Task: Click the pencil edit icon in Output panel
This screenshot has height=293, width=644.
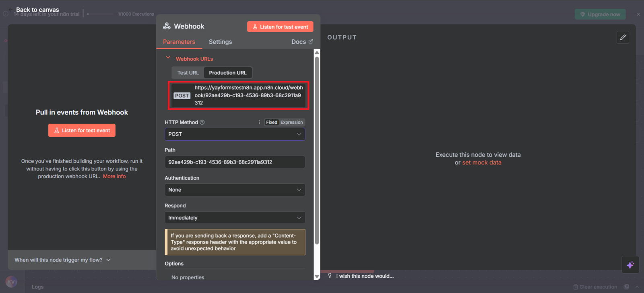Action: 623,37
